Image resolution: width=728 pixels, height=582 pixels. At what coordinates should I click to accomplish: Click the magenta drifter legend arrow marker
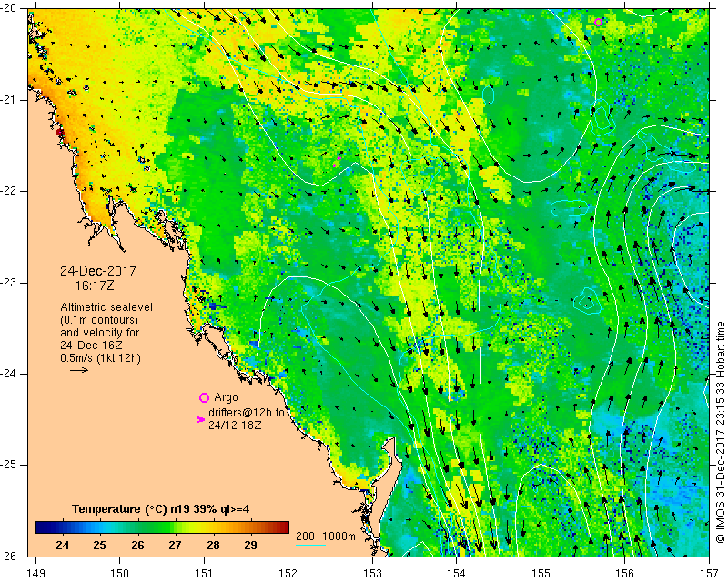tap(200, 419)
